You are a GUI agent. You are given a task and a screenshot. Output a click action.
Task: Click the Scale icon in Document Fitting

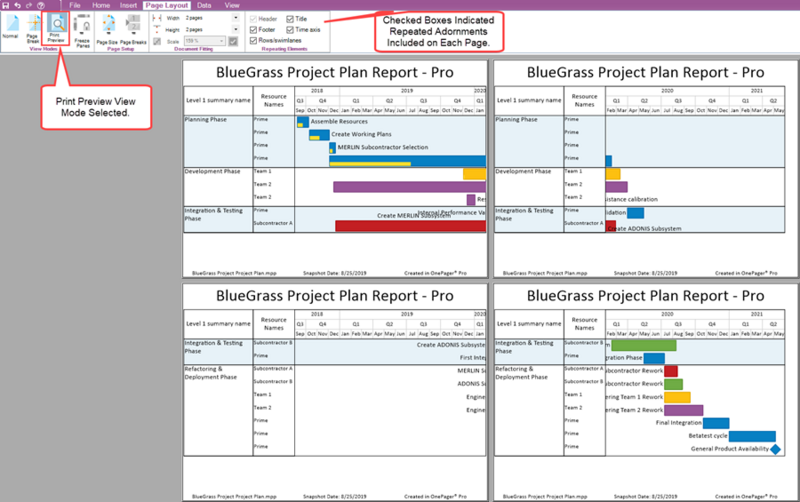157,41
